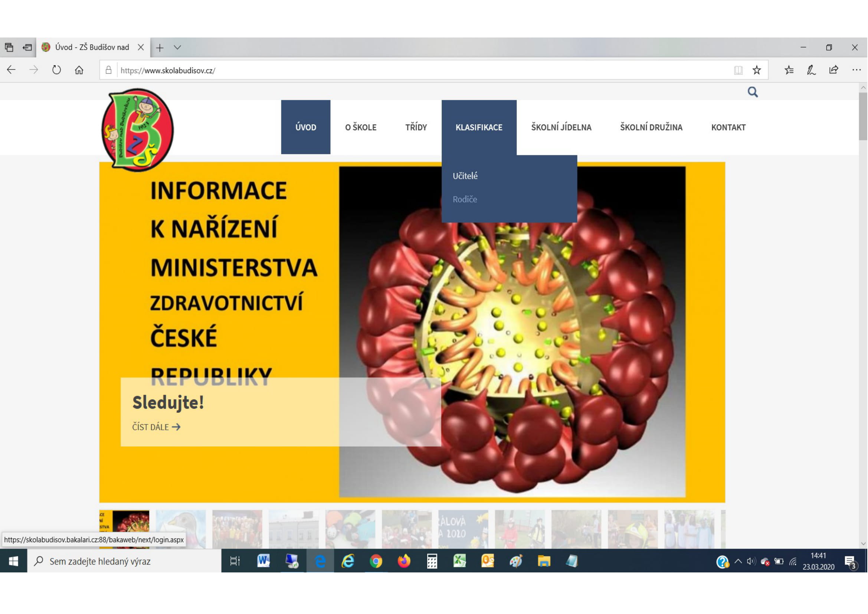Open the tabs you've set aside icon
Viewport: 868px width, 614px height.
pos(9,47)
